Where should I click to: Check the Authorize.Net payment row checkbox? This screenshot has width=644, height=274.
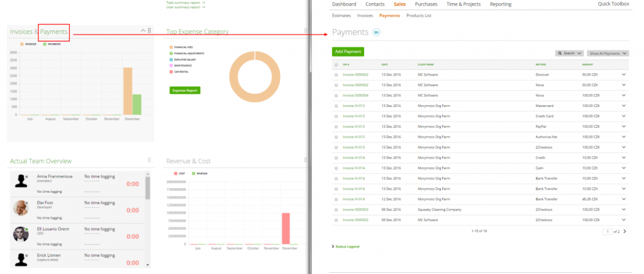point(336,137)
